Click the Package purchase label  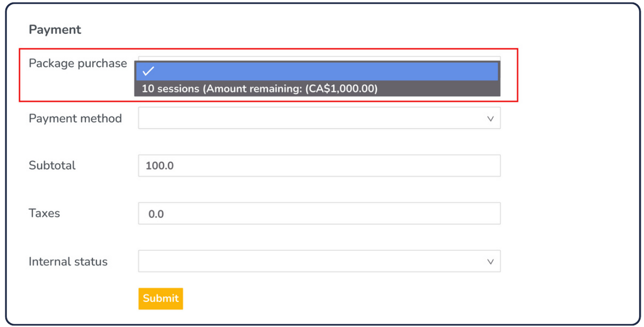tap(77, 63)
